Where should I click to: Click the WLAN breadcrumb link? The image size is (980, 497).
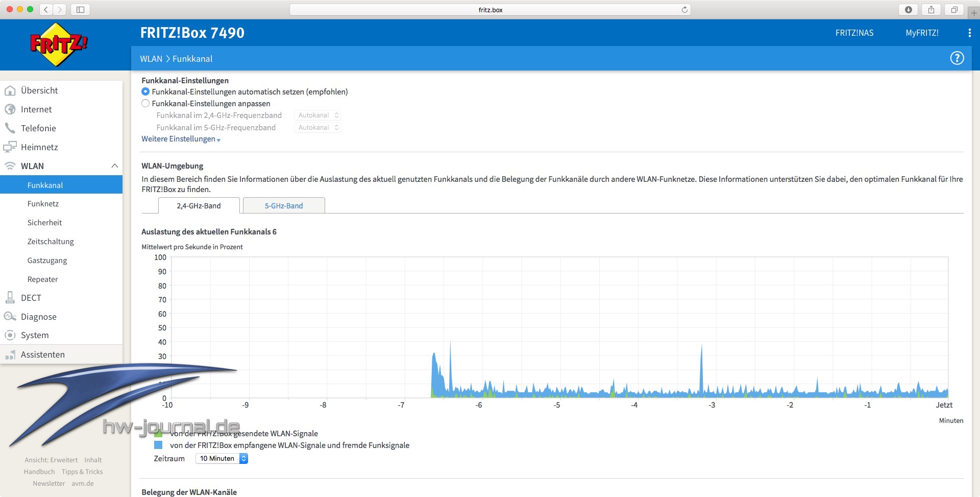coord(151,59)
